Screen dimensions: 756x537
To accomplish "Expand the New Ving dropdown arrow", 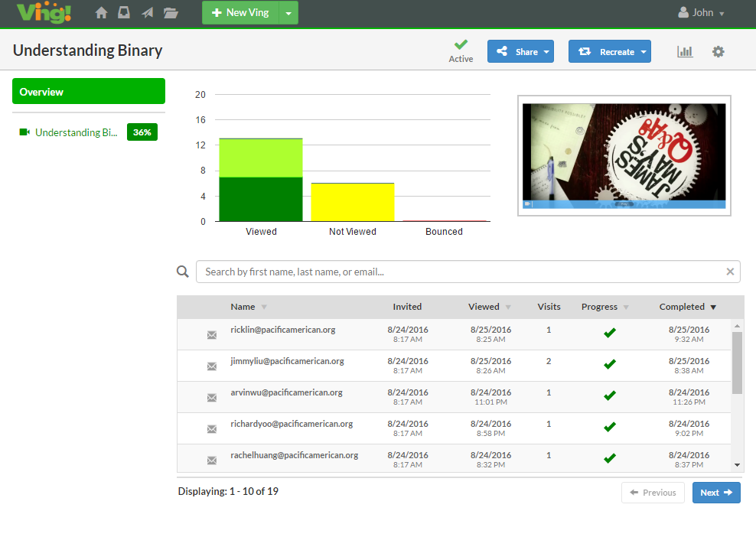I will 288,13.
